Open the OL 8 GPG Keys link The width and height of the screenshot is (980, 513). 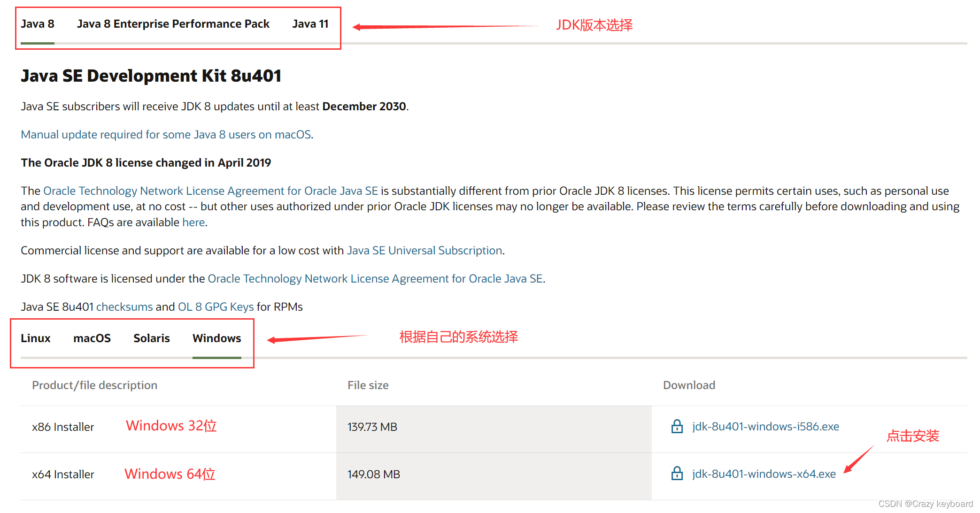216,307
